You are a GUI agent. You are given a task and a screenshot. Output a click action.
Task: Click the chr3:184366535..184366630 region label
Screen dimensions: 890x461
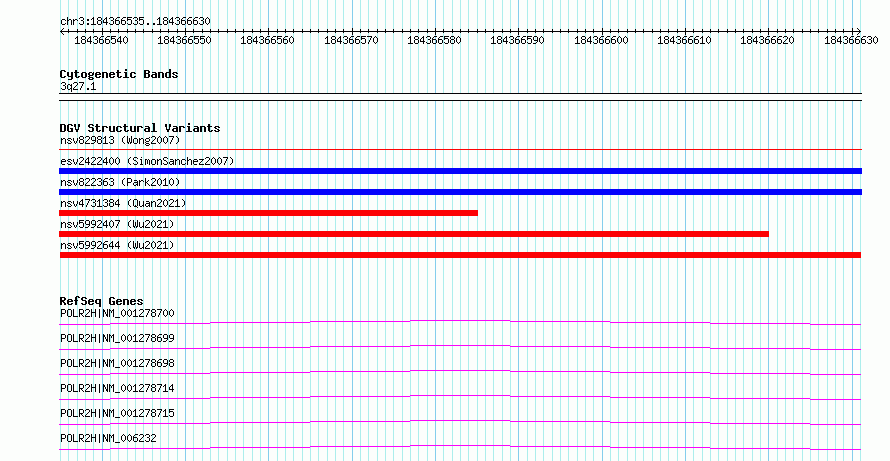pos(135,21)
